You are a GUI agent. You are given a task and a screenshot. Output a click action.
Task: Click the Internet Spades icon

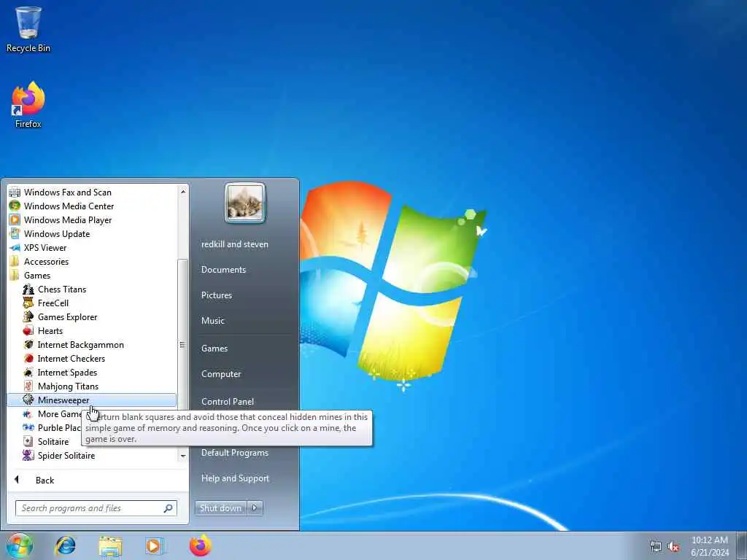pos(28,373)
